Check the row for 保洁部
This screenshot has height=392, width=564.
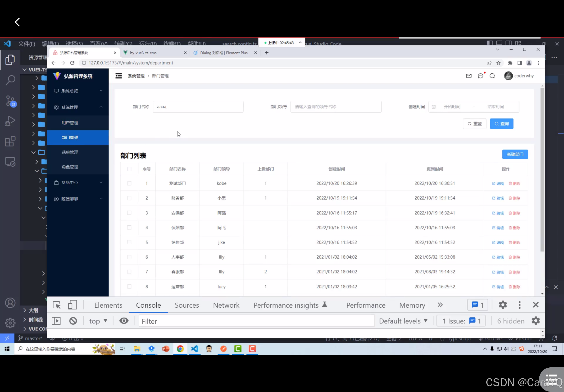129,228
